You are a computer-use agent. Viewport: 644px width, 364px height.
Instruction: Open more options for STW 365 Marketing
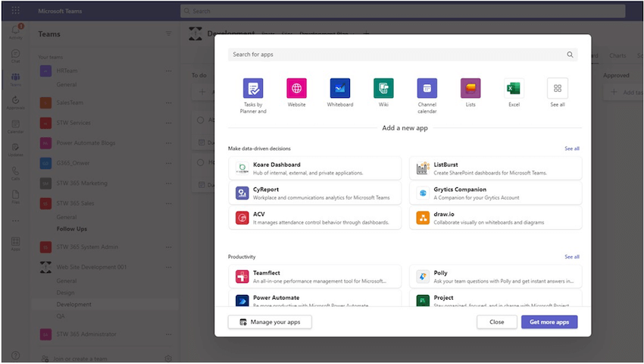click(169, 184)
